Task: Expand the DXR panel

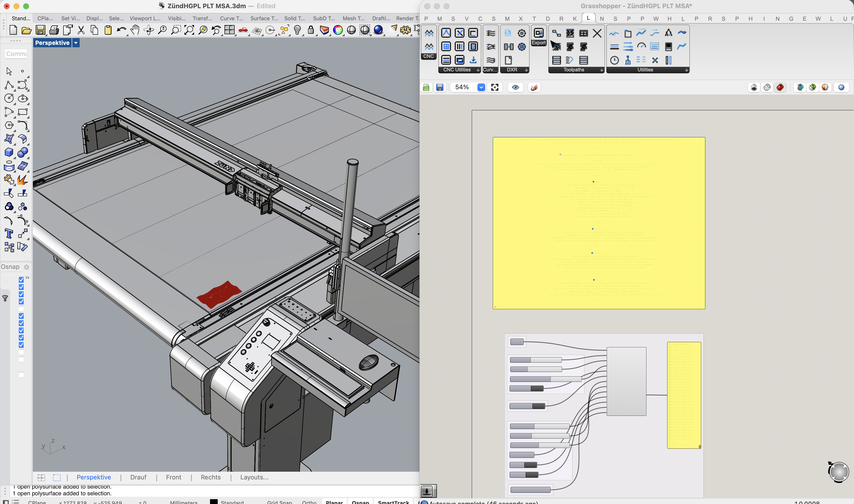Action: click(526, 70)
